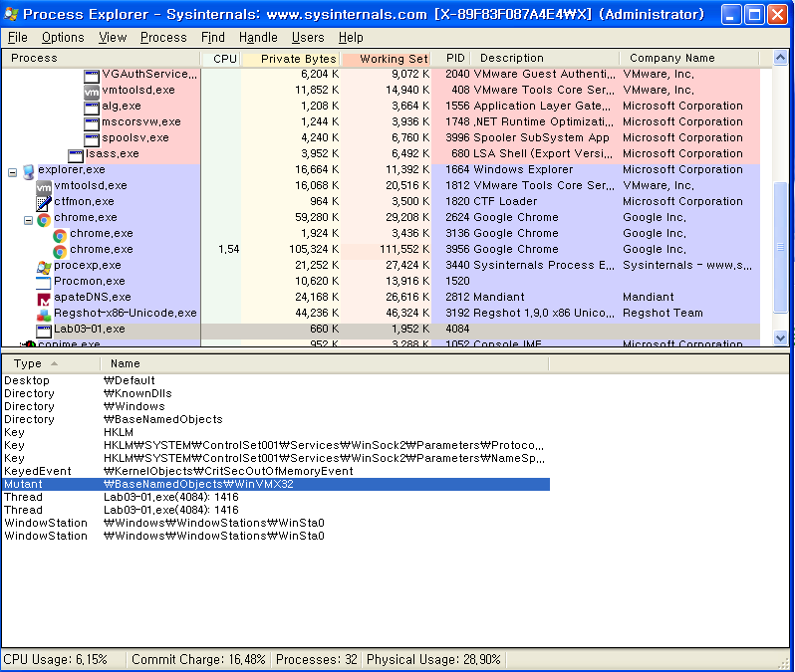Select the ctfmon.exe process row
The width and height of the screenshot is (795, 672).
[x=381, y=202]
